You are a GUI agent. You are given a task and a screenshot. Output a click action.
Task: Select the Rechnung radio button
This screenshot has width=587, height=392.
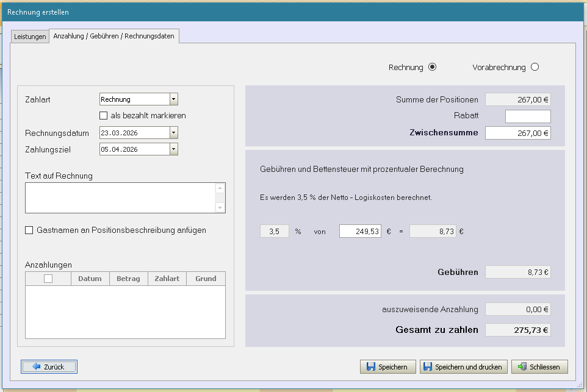[x=433, y=67]
